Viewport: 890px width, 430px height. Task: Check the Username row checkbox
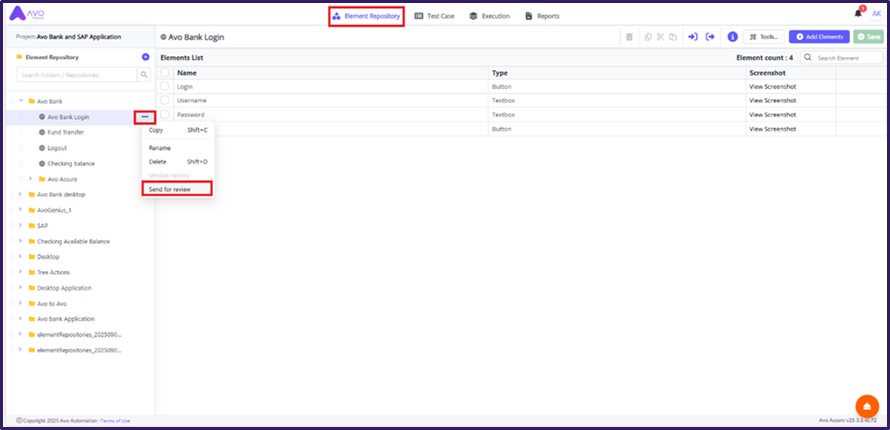pos(165,101)
